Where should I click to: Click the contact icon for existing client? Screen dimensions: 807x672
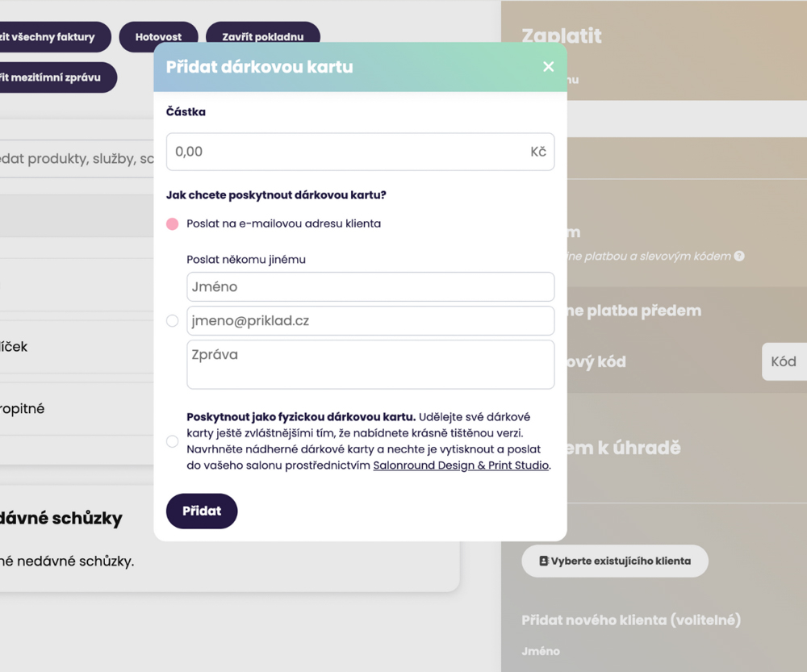point(543,561)
